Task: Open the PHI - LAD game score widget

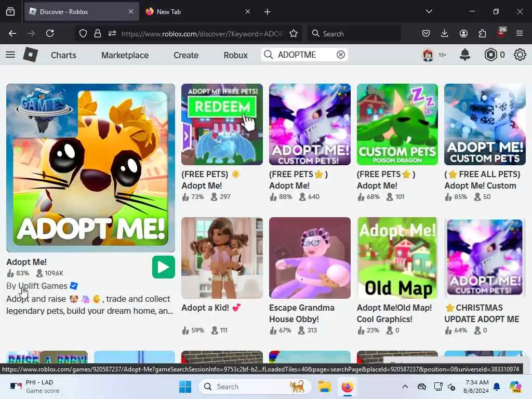Action: pyautogui.click(x=35, y=387)
